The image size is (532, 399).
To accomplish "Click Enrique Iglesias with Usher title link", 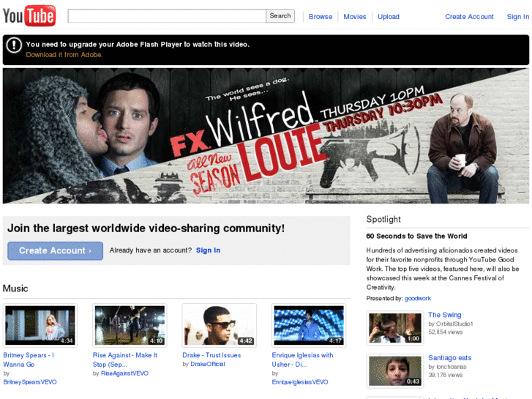I will (x=302, y=359).
